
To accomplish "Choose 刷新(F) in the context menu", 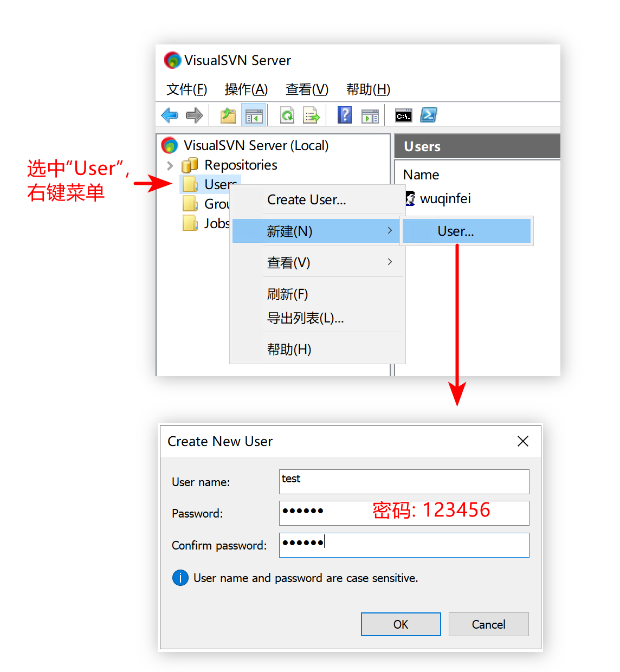I will [x=317, y=294].
